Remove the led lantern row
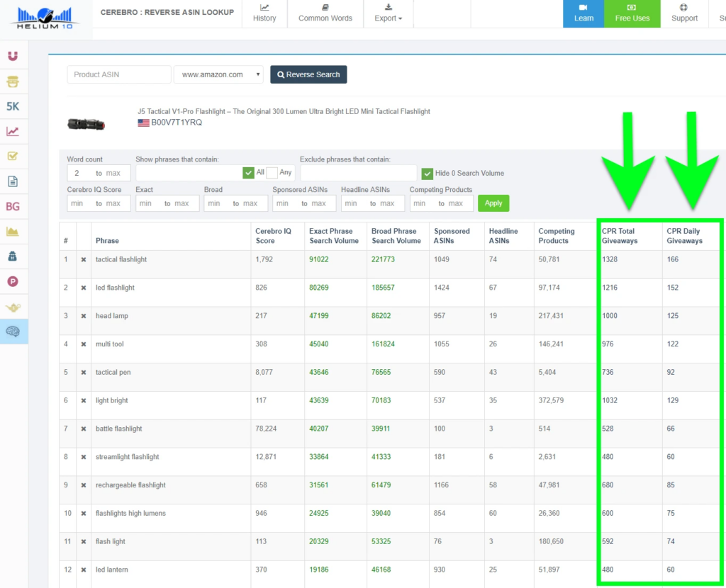The width and height of the screenshot is (726, 588). (x=84, y=570)
